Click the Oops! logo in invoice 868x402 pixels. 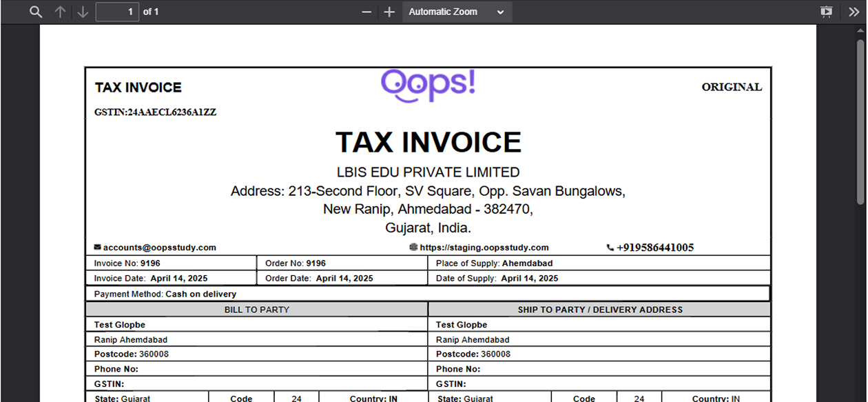point(428,85)
